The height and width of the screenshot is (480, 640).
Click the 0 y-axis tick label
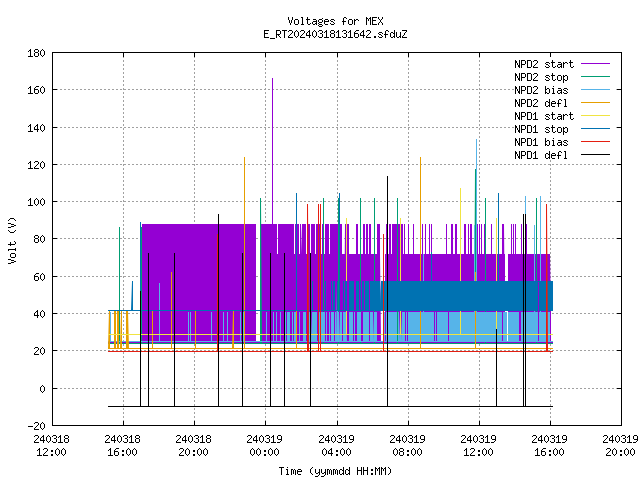(42, 389)
